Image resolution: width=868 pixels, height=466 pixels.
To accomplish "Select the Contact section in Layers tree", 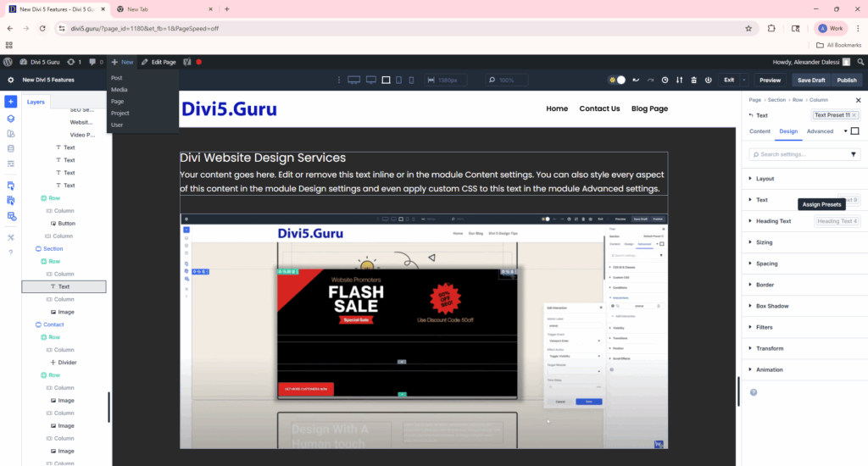I will tap(53, 325).
